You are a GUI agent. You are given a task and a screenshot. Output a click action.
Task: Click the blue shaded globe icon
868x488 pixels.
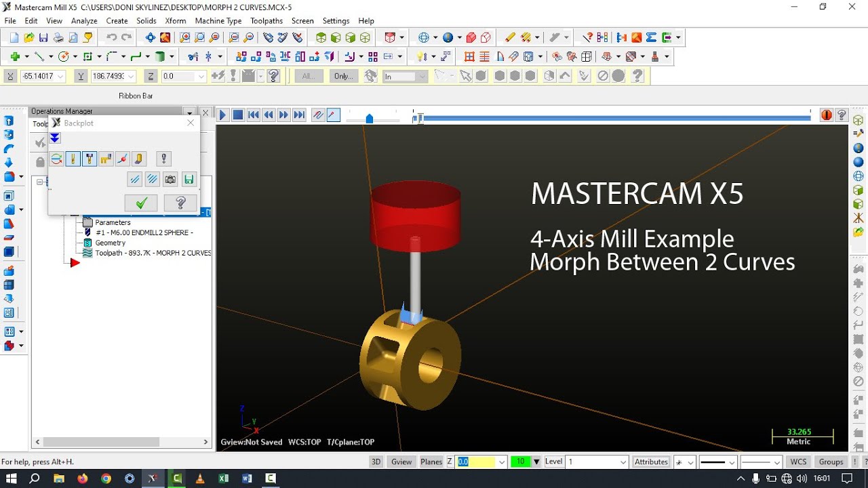click(448, 38)
